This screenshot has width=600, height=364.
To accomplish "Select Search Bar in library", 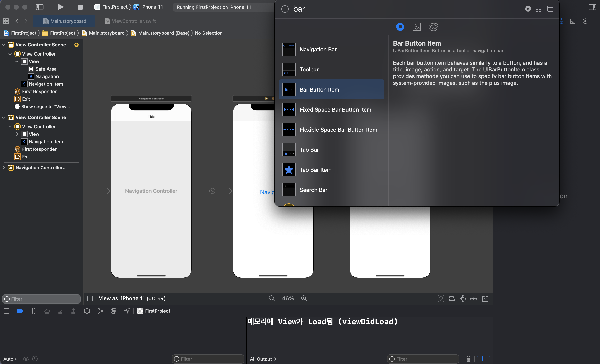I will (x=331, y=190).
